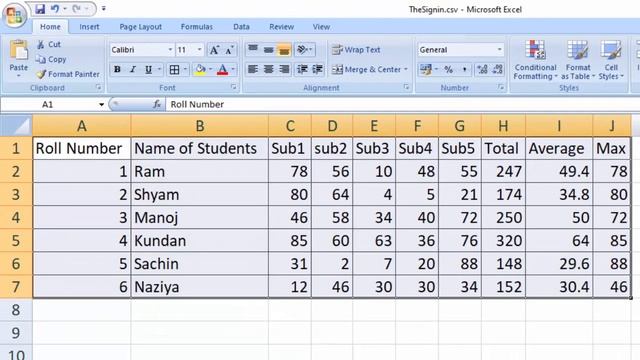
Task: Apply Comma Style
Action: (x=464, y=69)
